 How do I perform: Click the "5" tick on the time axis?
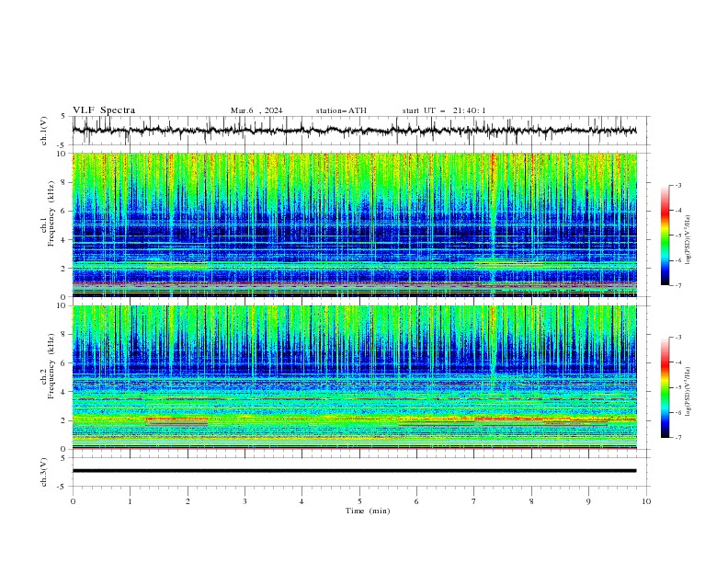point(359,501)
